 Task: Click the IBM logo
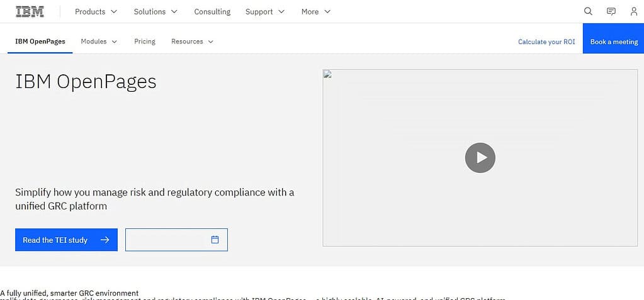click(x=30, y=11)
